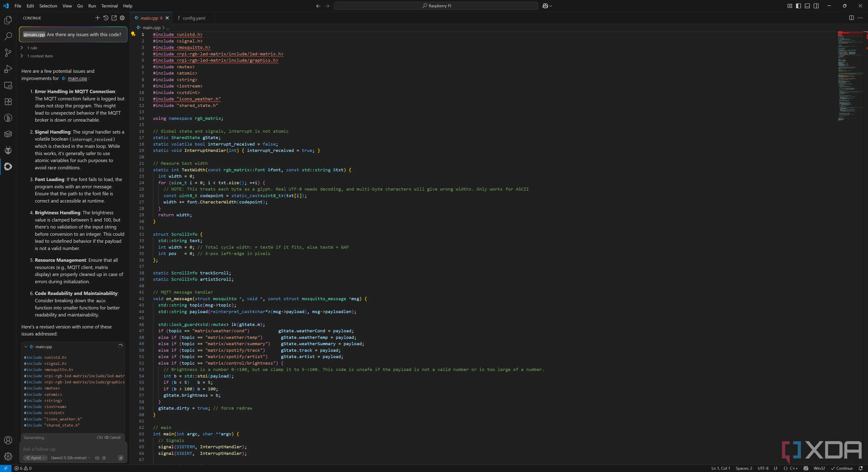Viewport: 868px width, 472px height.
Task: Open Continue panel settings gear
Action: point(122,18)
